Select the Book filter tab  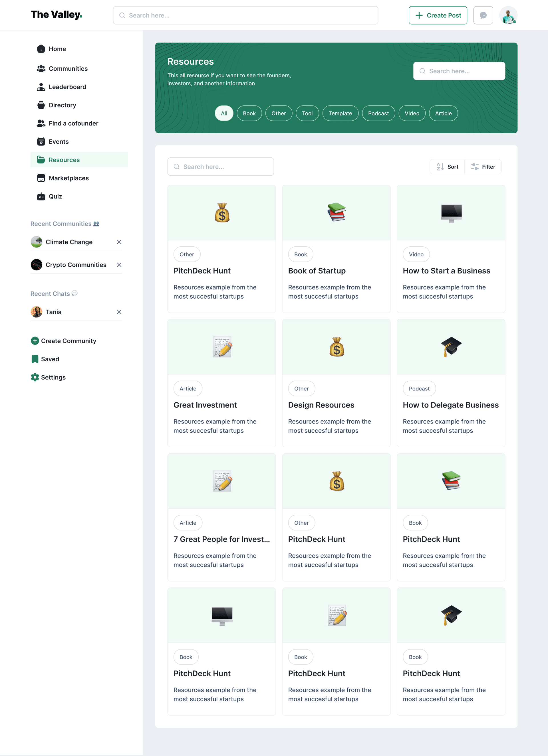249,113
